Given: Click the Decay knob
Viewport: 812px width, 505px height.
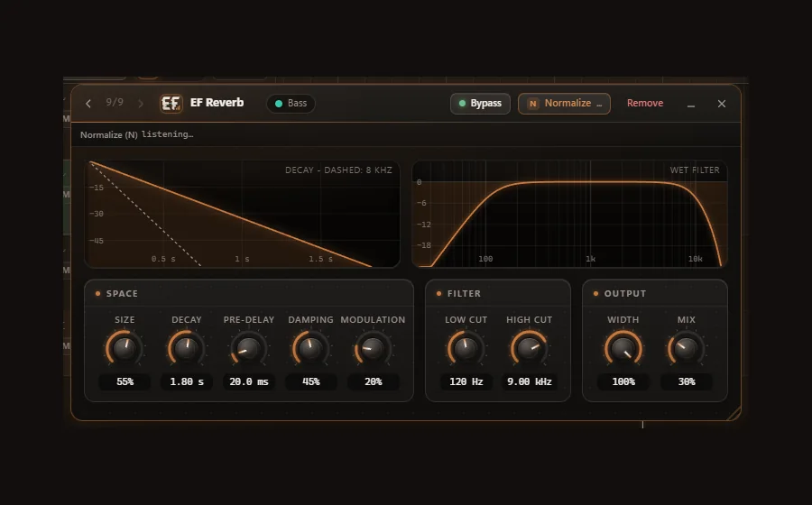Looking at the screenshot, I should pos(187,348).
